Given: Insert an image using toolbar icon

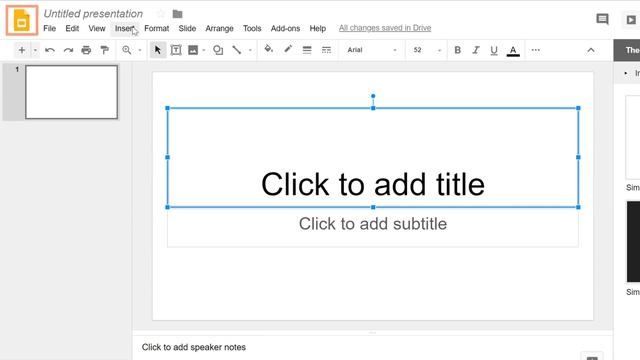Looking at the screenshot, I should (193, 50).
